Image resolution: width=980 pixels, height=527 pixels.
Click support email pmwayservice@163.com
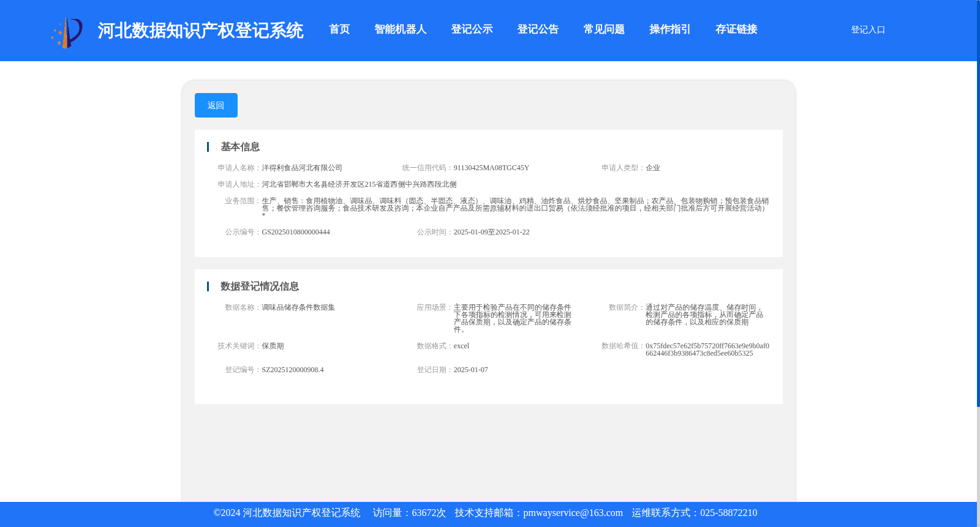coord(573,513)
